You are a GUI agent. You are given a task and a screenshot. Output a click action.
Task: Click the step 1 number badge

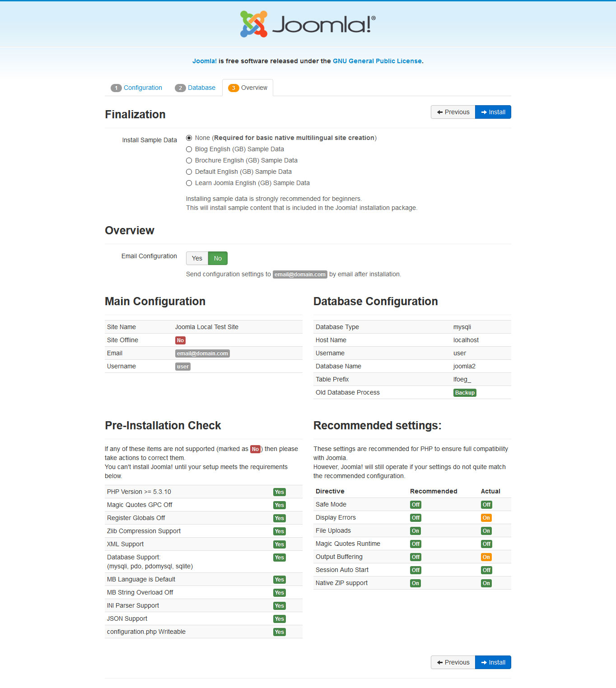click(x=116, y=88)
